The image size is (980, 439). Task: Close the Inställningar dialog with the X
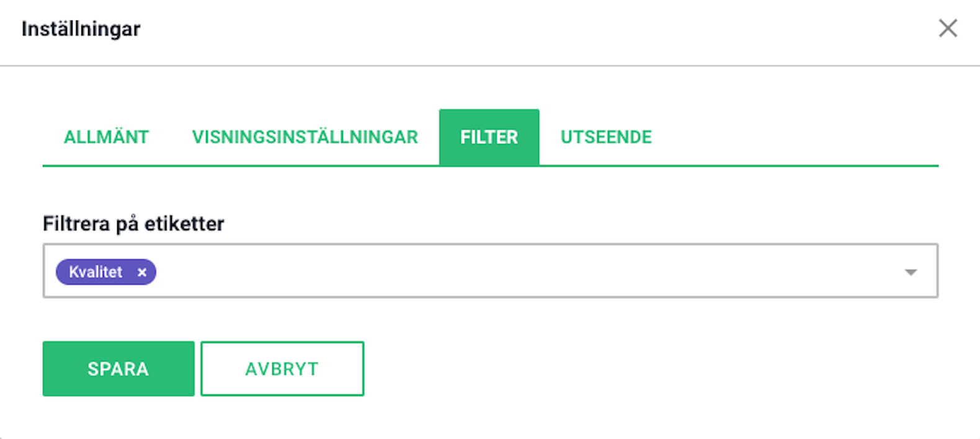click(x=948, y=28)
